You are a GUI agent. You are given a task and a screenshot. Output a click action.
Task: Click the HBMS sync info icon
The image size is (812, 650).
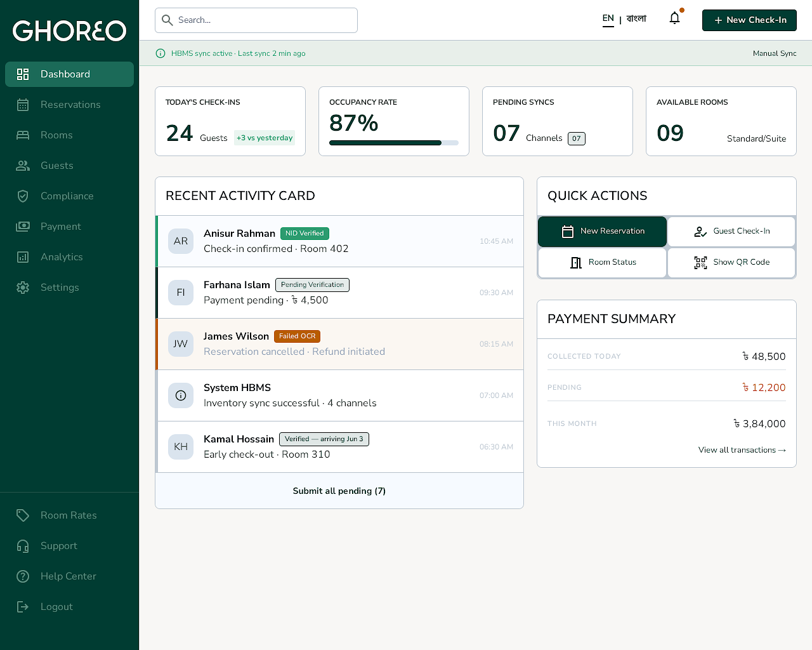[x=160, y=53]
